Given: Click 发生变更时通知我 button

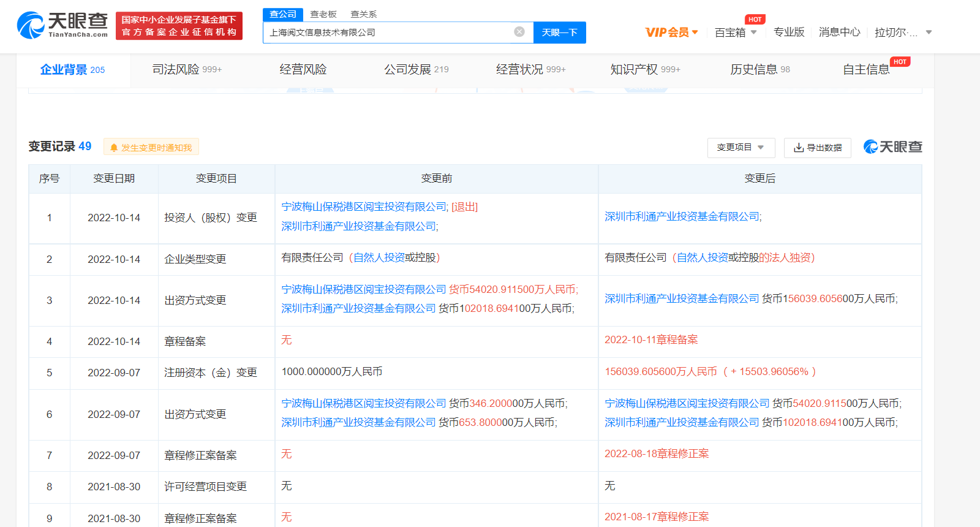Looking at the screenshot, I should 156,148.
